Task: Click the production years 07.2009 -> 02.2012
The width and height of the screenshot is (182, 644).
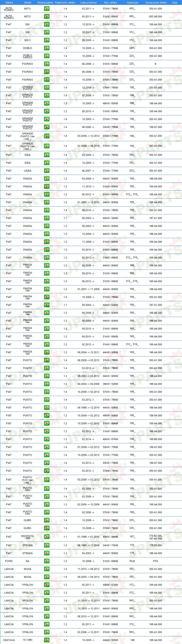Action: pyautogui.click(x=88, y=447)
